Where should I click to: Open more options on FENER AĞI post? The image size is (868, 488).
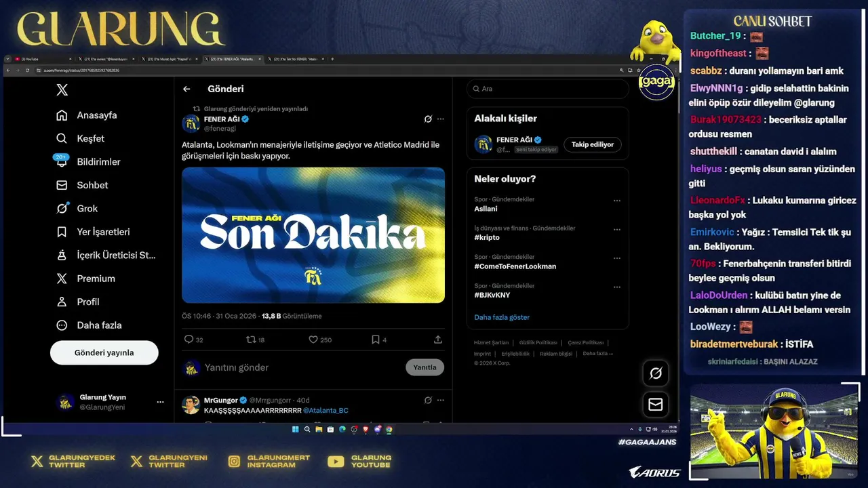pos(441,119)
